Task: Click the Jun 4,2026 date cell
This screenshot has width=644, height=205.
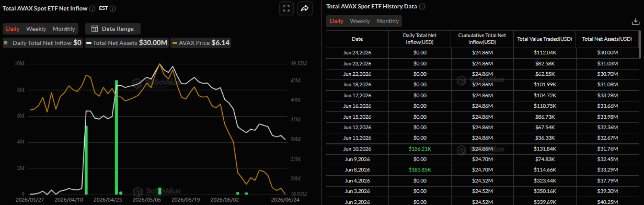Action: 357,180
